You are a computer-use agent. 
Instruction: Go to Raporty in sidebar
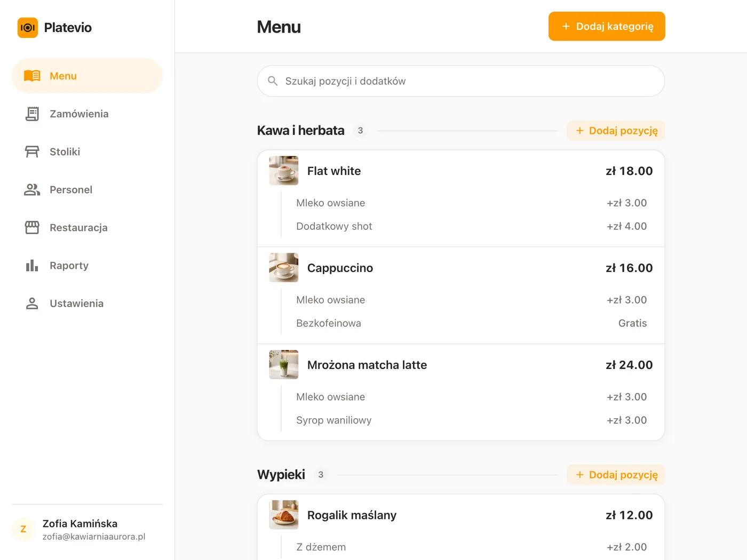(x=87, y=265)
